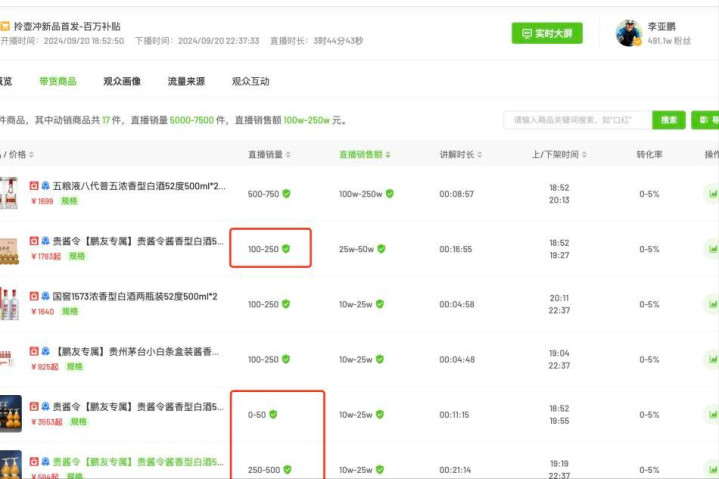
Task: Click 规格 tag under ¥1783起 贵酱令
Action: click(x=77, y=256)
